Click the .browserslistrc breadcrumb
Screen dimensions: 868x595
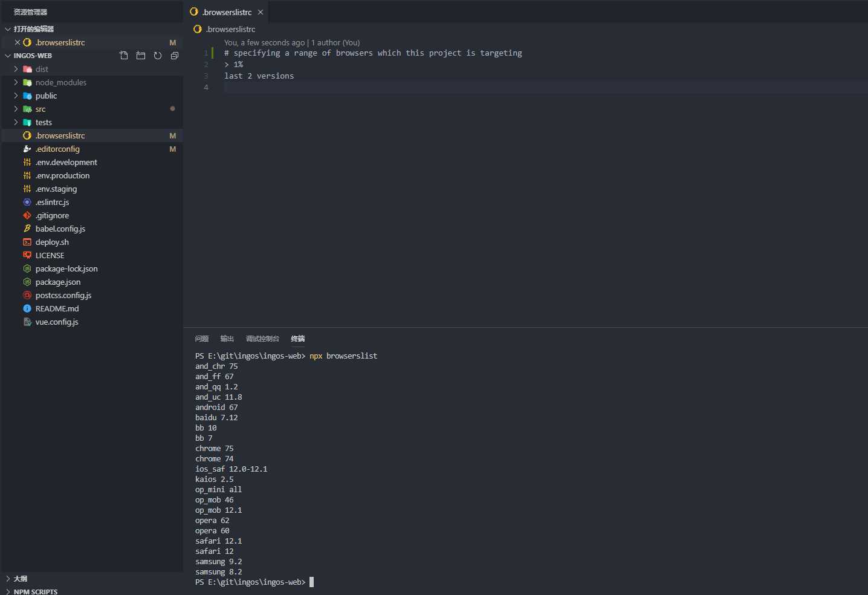[230, 29]
